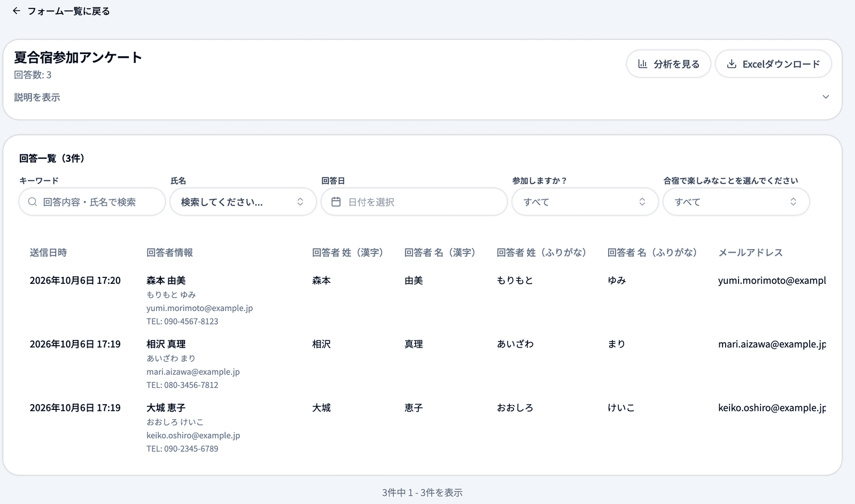Click TEL: 090-2345-6789 phone number
The height and width of the screenshot is (504, 855).
point(182,448)
